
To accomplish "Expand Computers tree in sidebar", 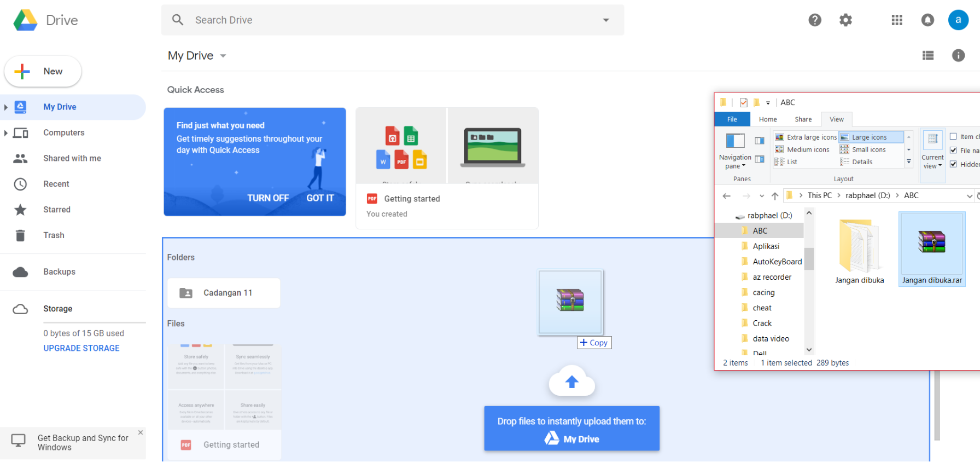I will [5, 133].
